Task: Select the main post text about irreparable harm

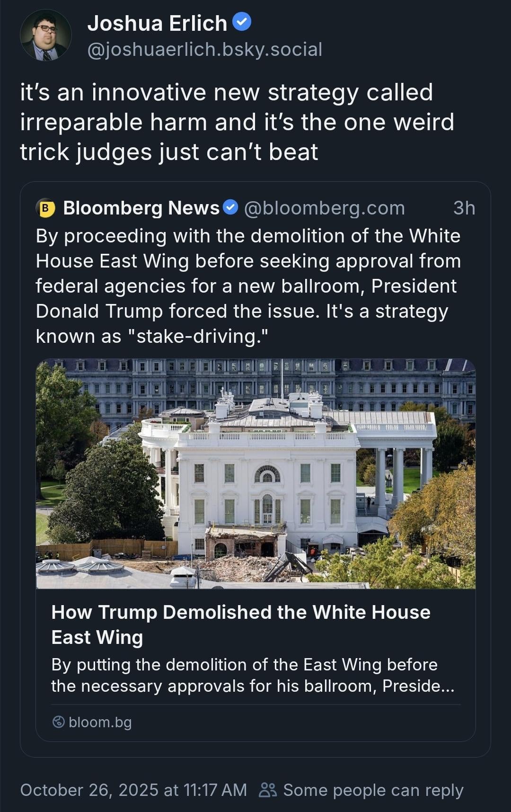Action: point(237,122)
